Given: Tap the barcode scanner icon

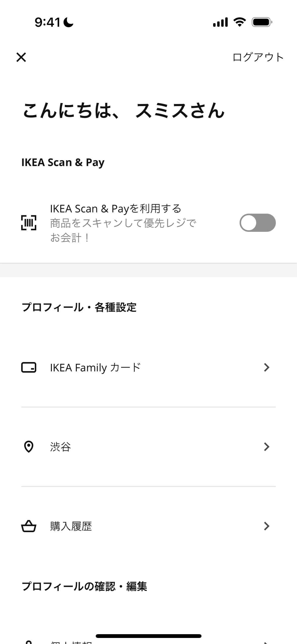Looking at the screenshot, I should tap(28, 223).
